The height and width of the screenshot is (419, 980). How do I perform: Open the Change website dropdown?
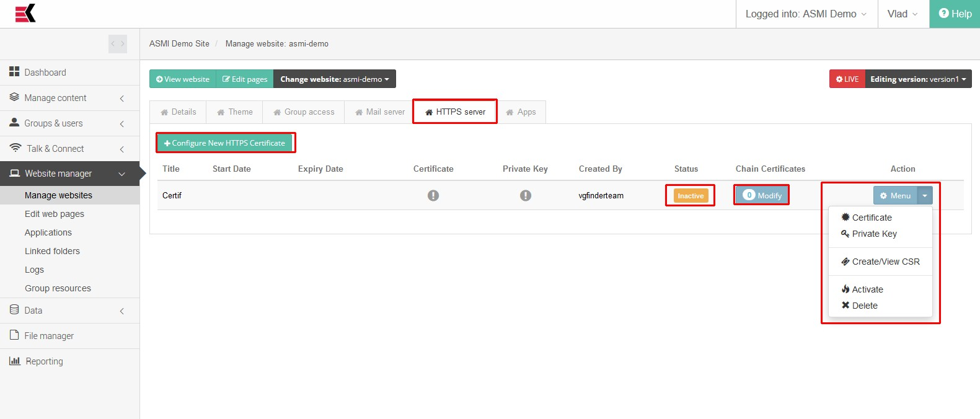335,79
